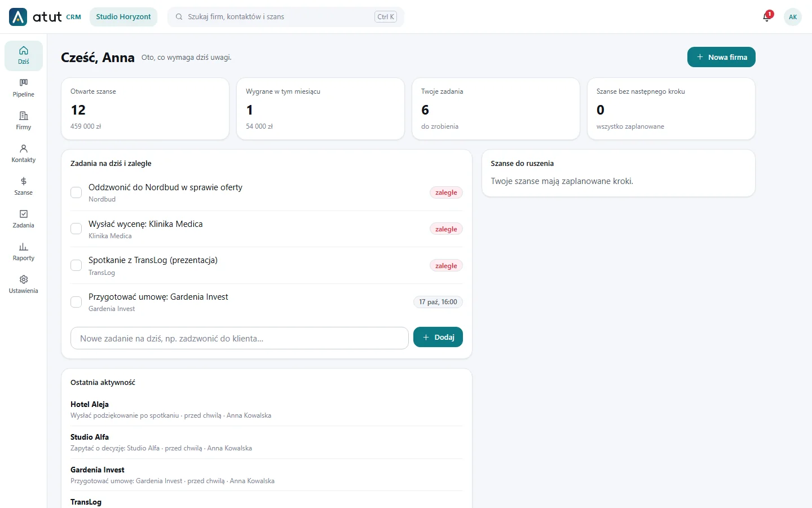
Task: Click the 'Wysłać wycenę: Klinika Medica' title
Action: [x=145, y=224]
